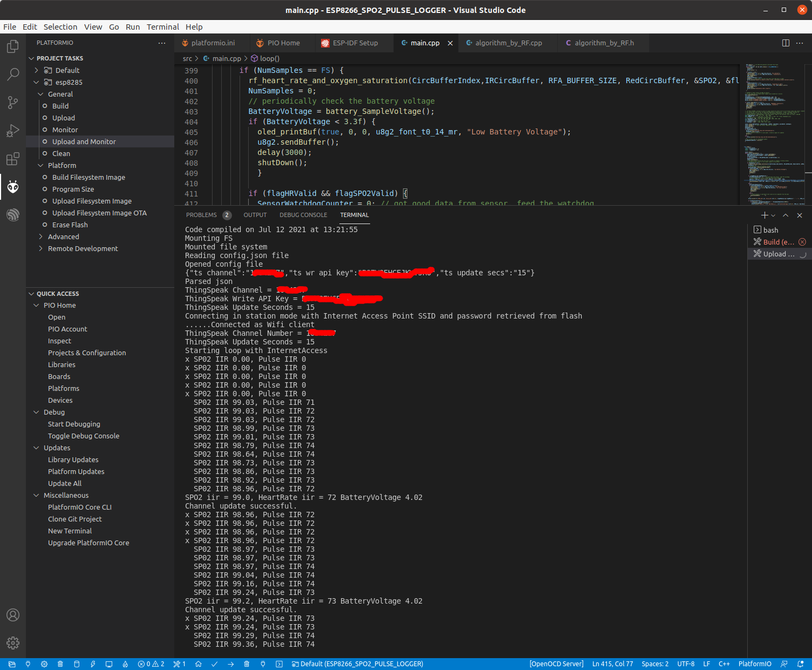Click the PlatformIO Upload arrow in status bar
This screenshot has height=670, width=812.
(x=231, y=664)
